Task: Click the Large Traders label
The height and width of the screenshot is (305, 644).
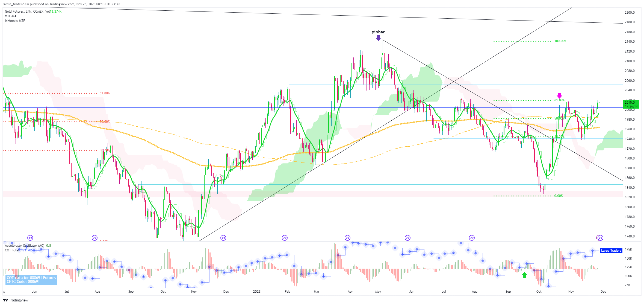Action: [611, 251]
